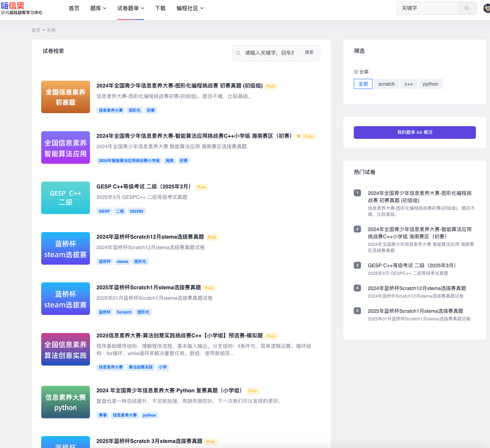490x448 pixels.
Task: Click the 分类 list icon
Action: click(x=356, y=72)
